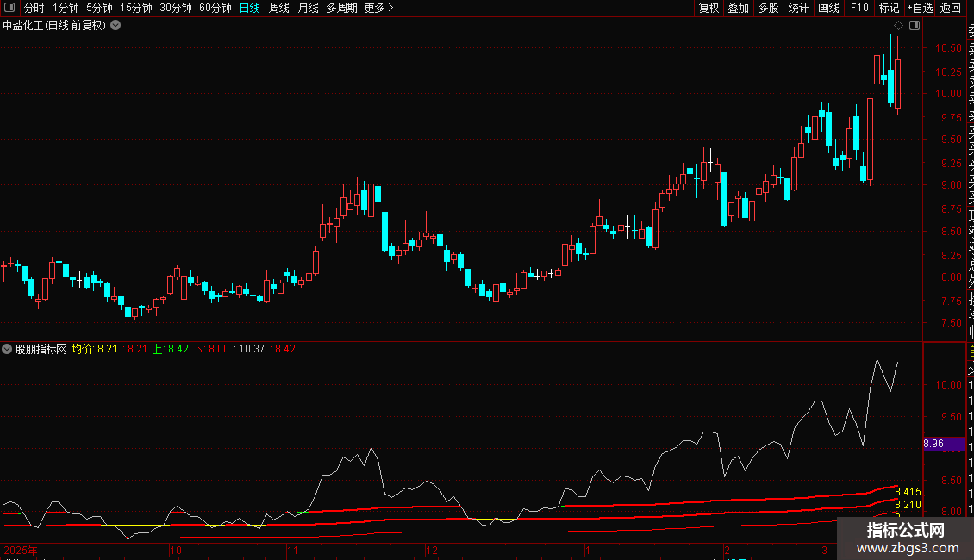Viewport: 974px width, 560px height.
Task: Click the 8.210 yellow value label
Action: pos(908,505)
